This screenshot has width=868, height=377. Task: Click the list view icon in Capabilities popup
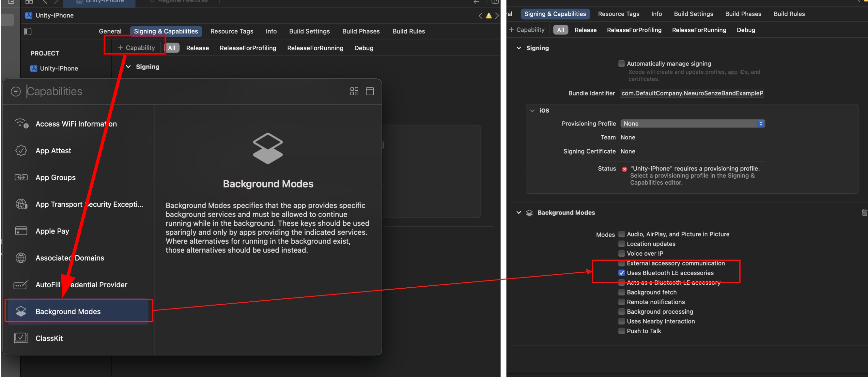(370, 91)
